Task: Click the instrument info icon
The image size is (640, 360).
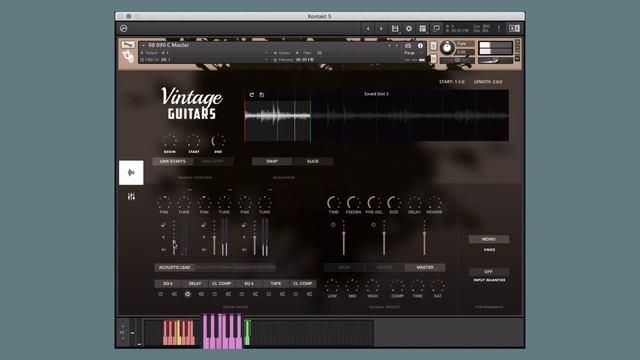Action: [x=420, y=46]
